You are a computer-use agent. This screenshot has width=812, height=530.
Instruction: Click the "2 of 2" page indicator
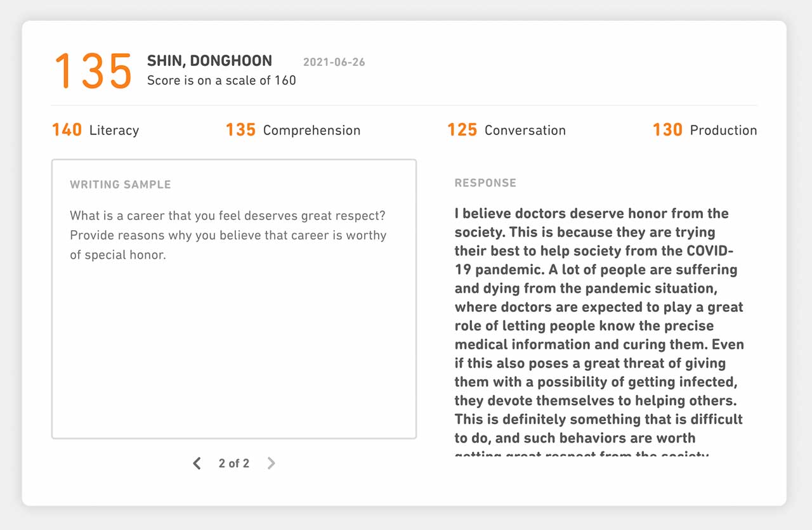[234, 463]
